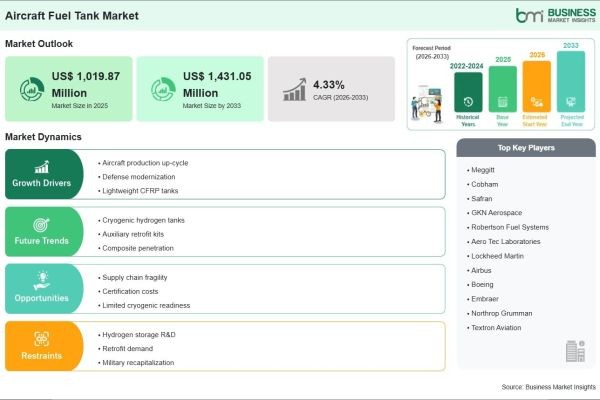The width and height of the screenshot is (600, 400).
Task: Click 'Source: Business Market Insights' footer text
Action: (x=548, y=387)
